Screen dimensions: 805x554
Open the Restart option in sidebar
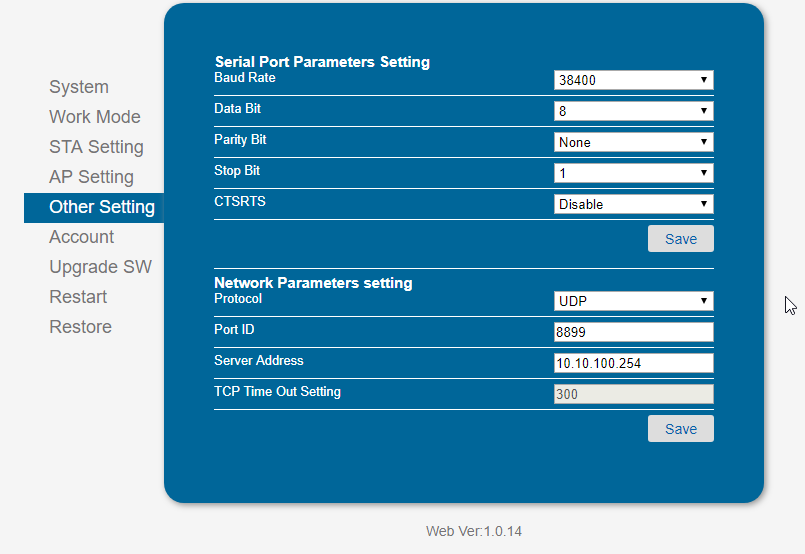coord(78,297)
